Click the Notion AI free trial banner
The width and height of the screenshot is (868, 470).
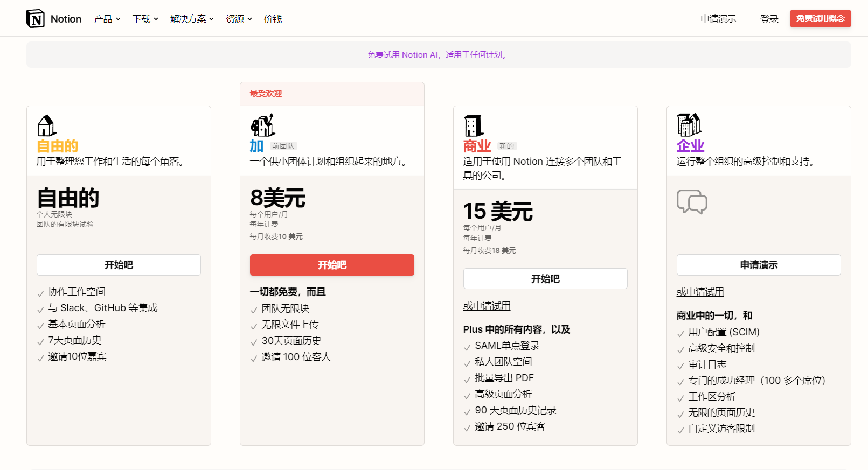(439, 55)
